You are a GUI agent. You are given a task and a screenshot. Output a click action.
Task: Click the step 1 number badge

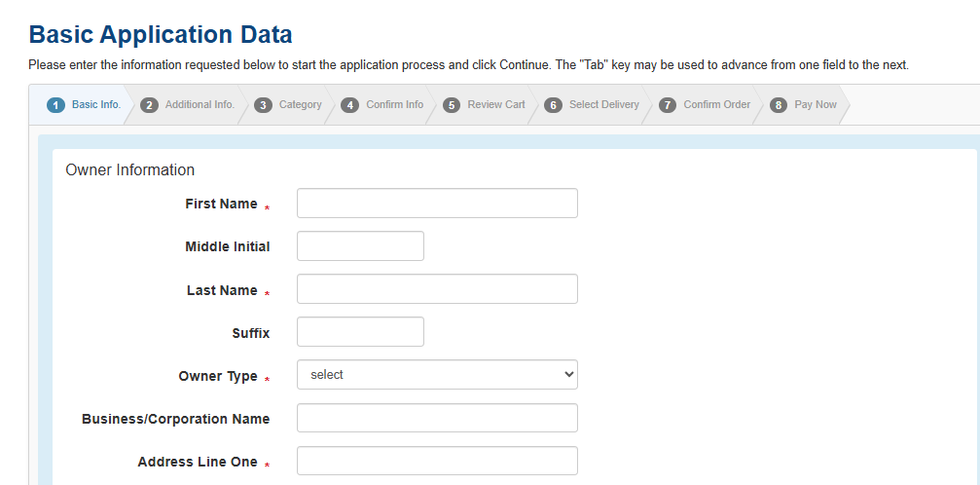click(56, 105)
